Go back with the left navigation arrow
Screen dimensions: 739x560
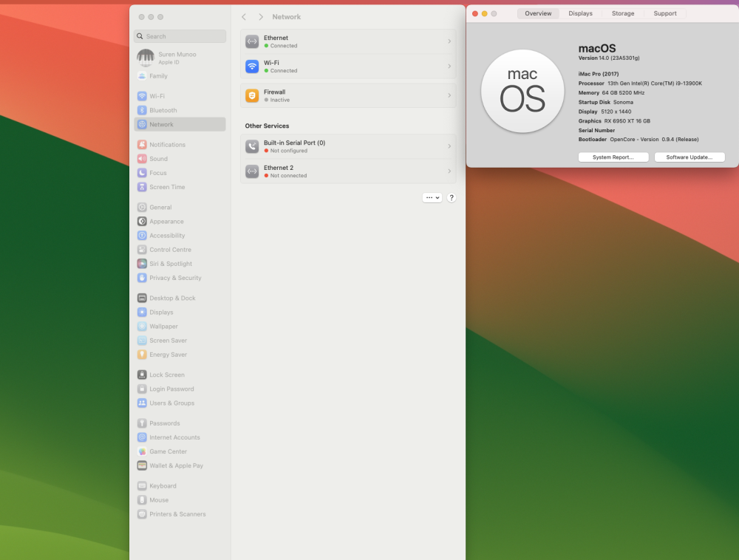[244, 17]
